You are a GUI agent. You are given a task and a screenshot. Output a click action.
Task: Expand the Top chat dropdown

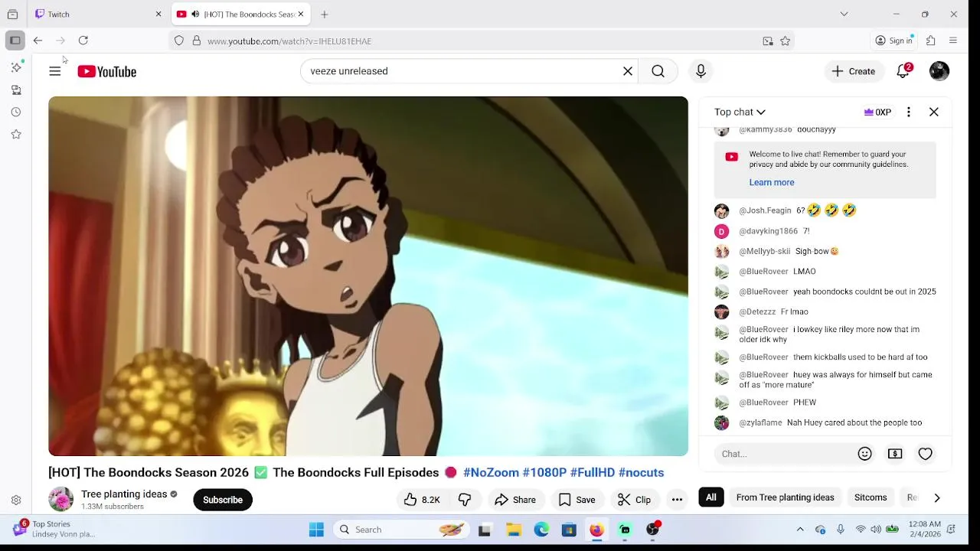pyautogui.click(x=740, y=112)
